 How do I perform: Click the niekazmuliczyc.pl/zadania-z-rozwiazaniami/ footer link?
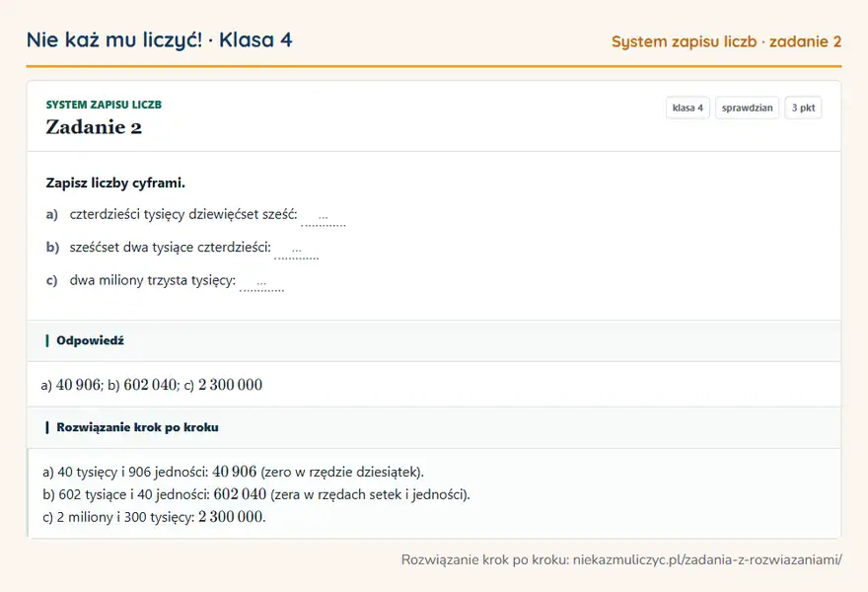[x=707, y=559]
